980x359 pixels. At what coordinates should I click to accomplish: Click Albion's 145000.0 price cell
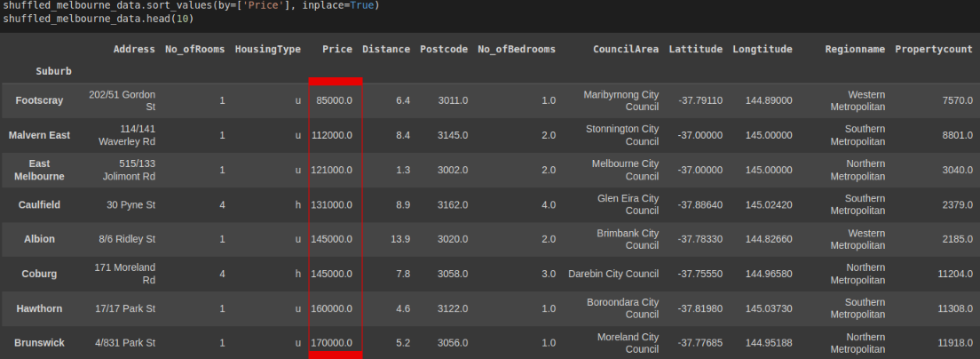[x=331, y=239]
